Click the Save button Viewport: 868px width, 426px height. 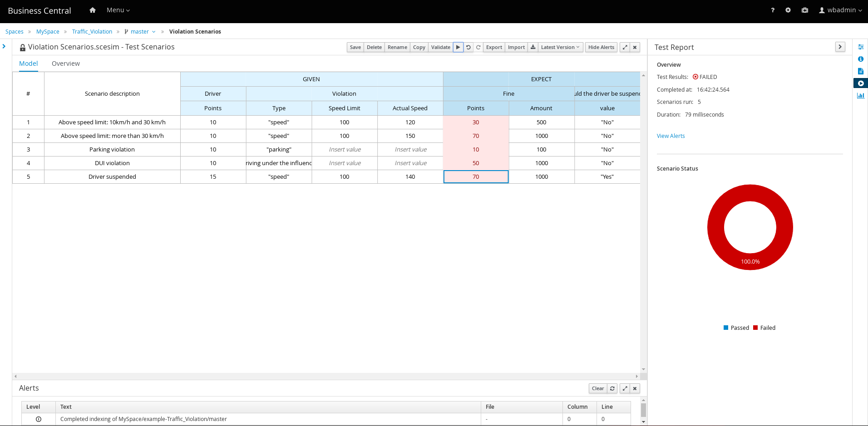[355, 47]
